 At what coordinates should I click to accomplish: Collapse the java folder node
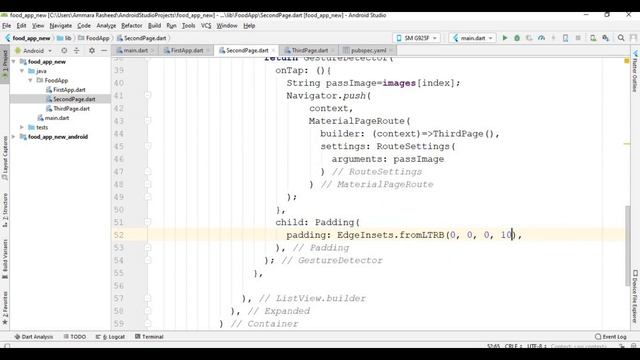22,71
